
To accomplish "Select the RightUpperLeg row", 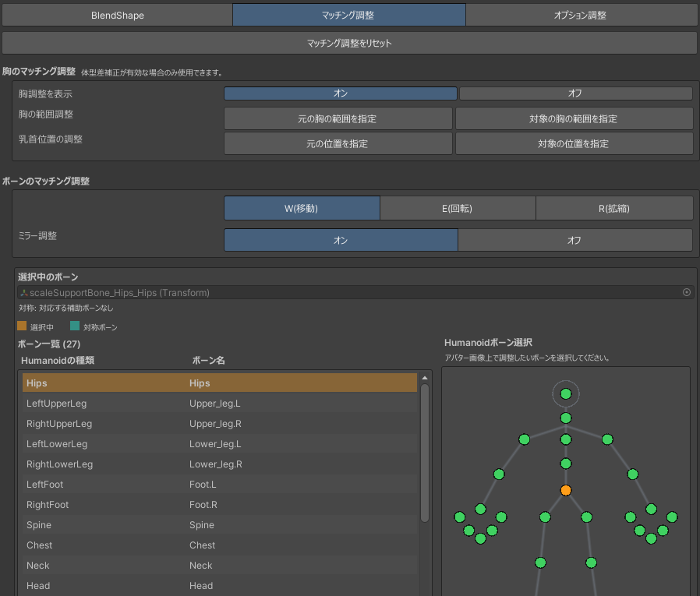I will click(x=220, y=423).
